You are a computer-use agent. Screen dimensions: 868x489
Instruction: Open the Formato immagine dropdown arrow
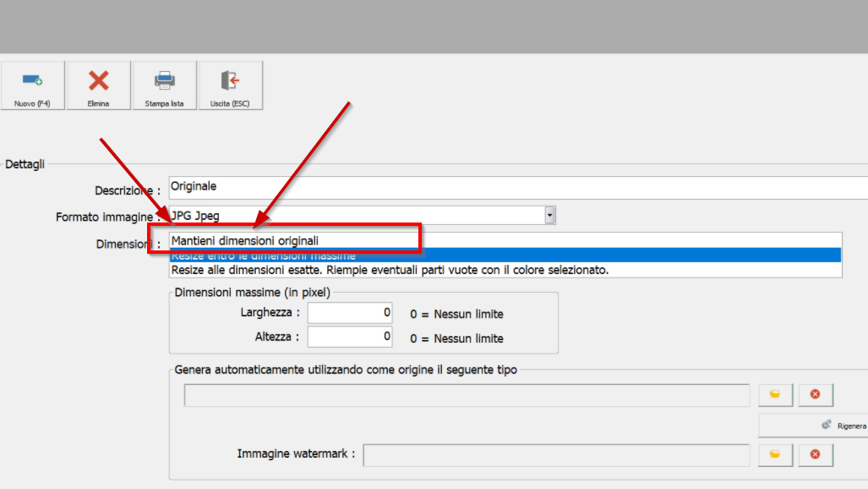point(549,215)
